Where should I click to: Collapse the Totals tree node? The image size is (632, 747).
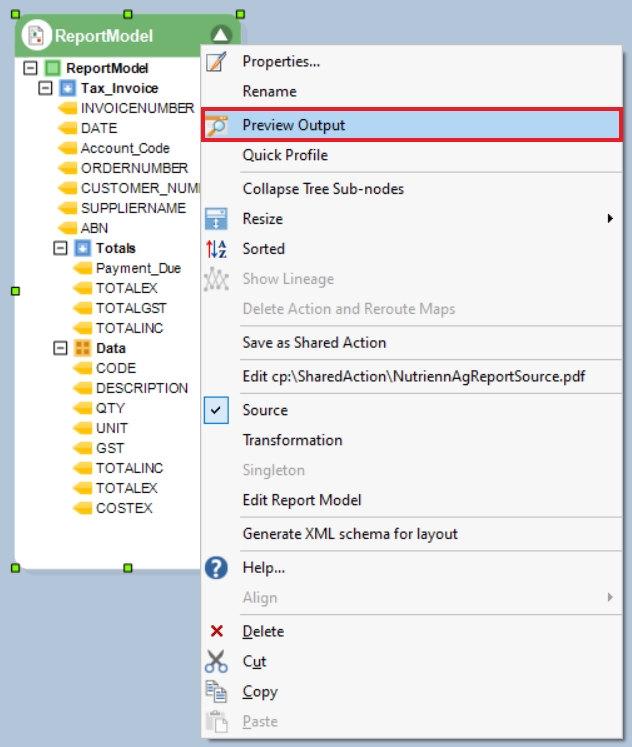(x=60, y=248)
